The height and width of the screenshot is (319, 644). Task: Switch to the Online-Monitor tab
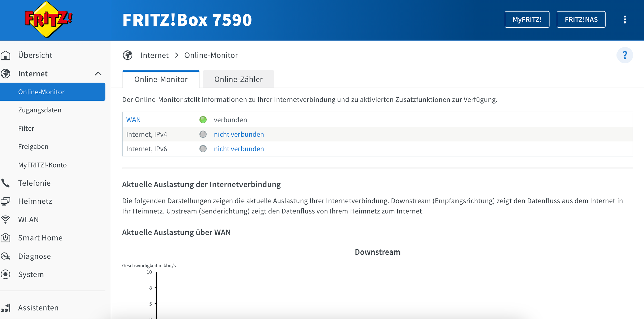pos(161,79)
